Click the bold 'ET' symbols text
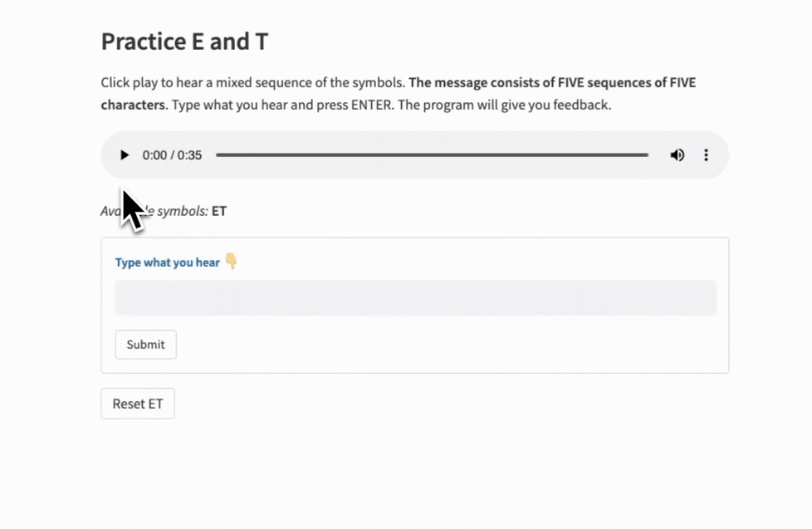The width and height of the screenshot is (812, 529). pos(219,211)
